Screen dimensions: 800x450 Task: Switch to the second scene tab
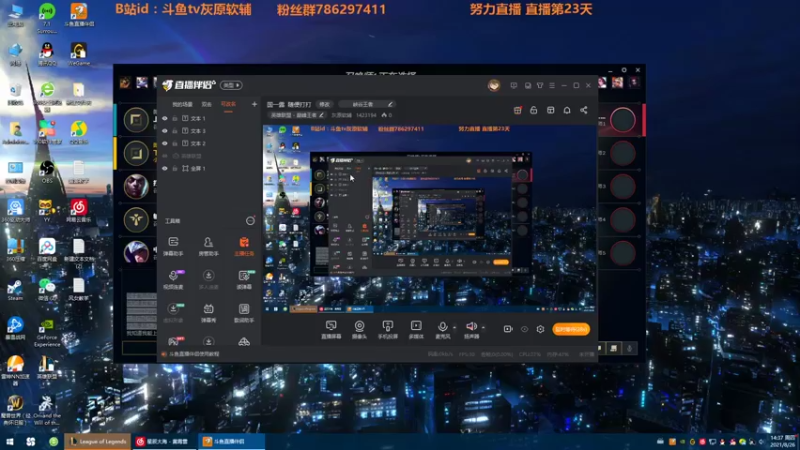point(207,104)
